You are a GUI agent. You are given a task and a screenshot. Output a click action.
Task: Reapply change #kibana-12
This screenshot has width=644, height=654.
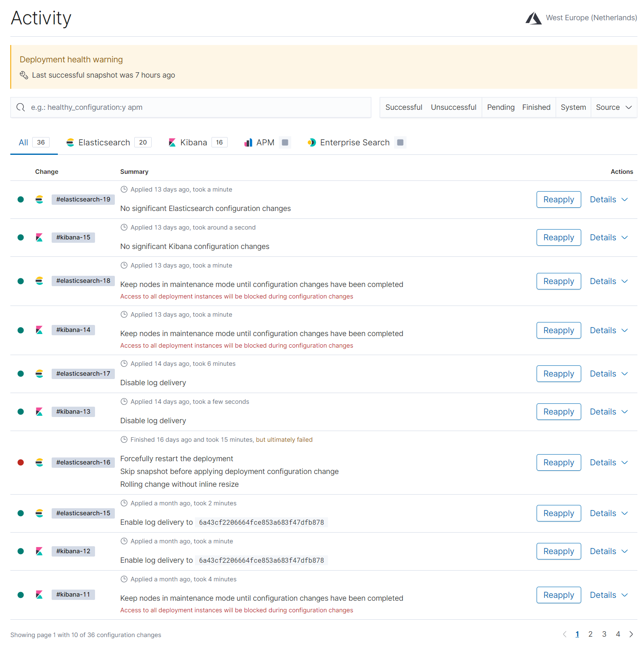[x=558, y=551]
